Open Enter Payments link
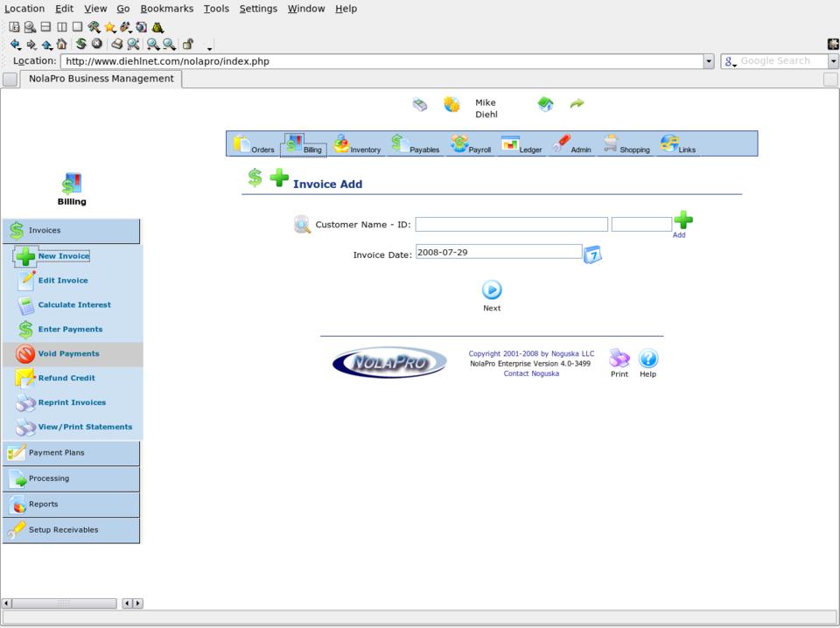This screenshot has height=628, width=840. click(x=70, y=329)
